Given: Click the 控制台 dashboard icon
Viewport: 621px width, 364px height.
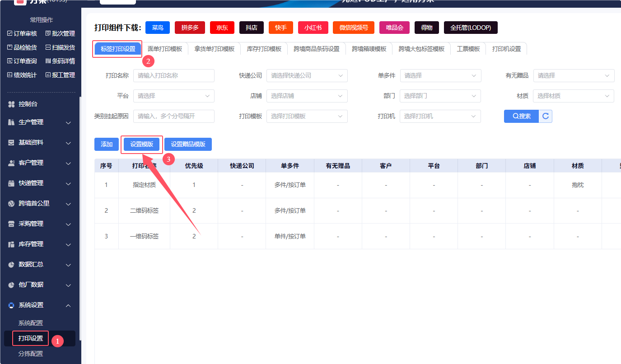Looking at the screenshot, I should pyautogui.click(x=12, y=104).
